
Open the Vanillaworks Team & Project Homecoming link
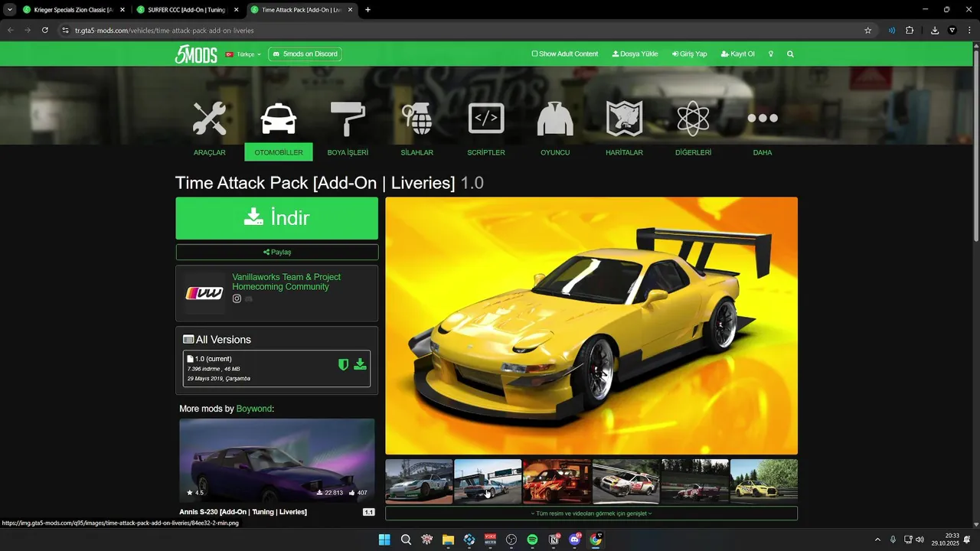point(286,282)
